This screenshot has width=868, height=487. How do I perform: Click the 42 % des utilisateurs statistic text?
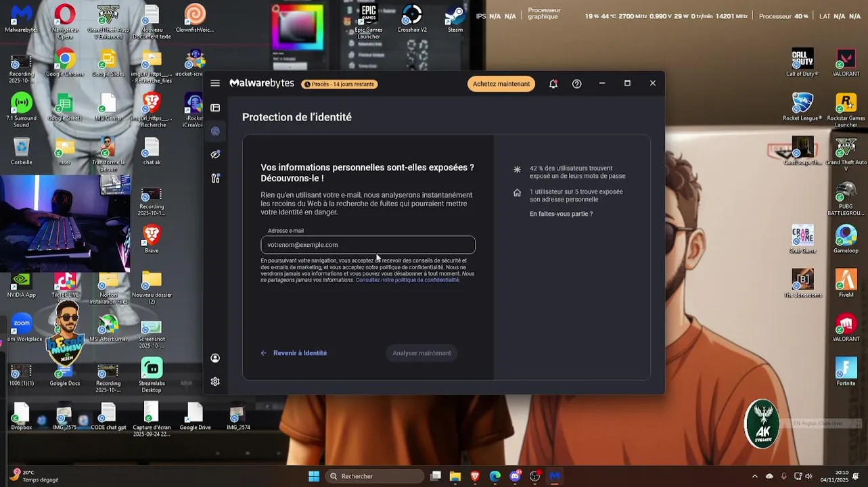(x=577, y=172)
